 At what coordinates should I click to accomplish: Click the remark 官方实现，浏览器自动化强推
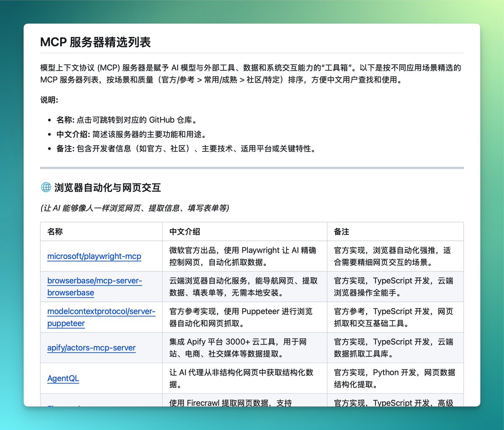(x=395, y=256)
